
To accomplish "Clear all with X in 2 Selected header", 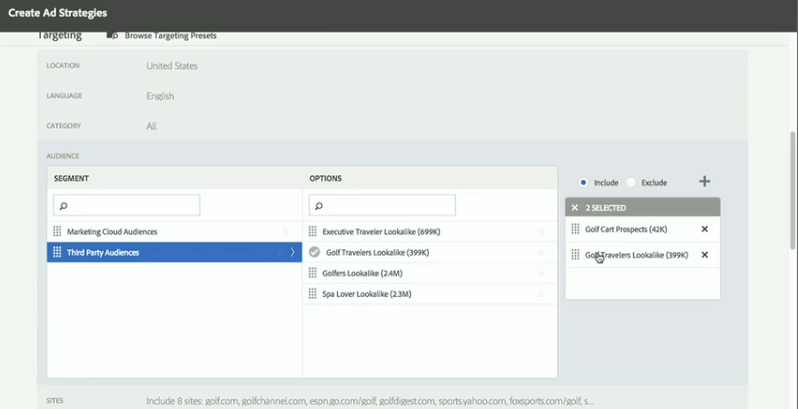I will point(575,208).
